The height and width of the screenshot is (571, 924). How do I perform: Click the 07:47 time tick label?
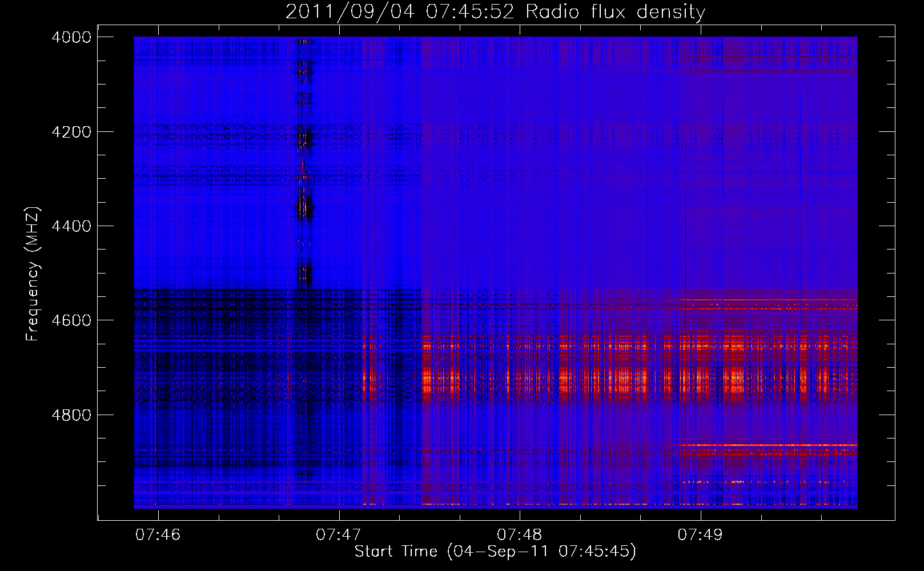pos(339,535)
